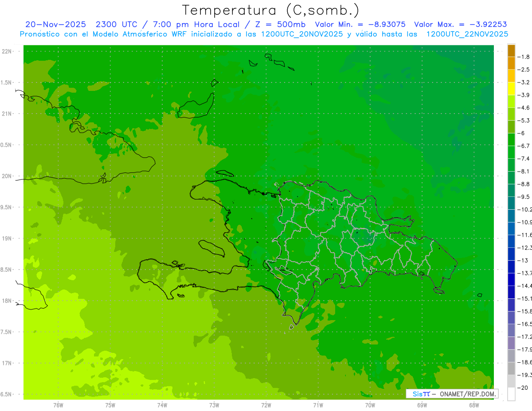Click the "71W" longitude label

(318, 405)
